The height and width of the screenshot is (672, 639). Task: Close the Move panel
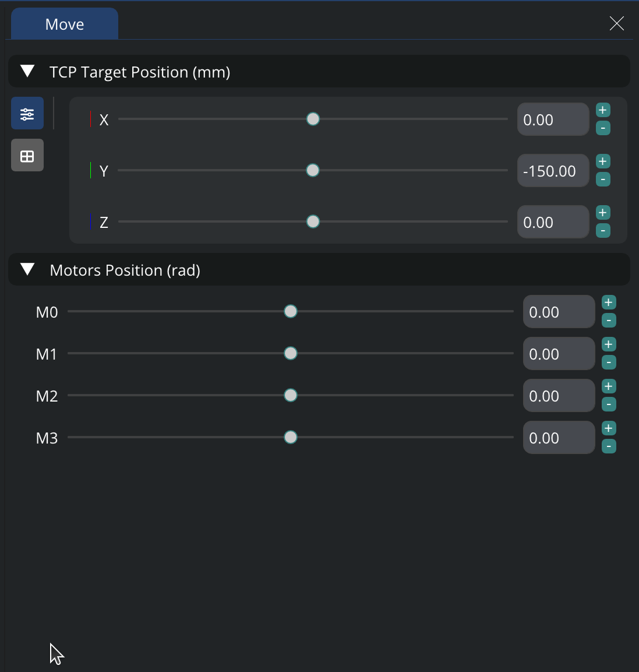pos(616,23)
